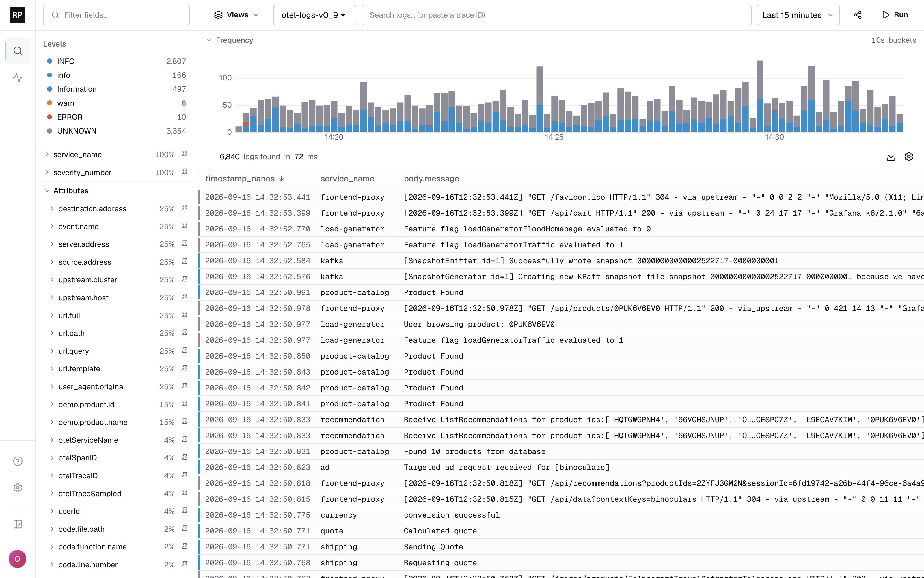The height and width of the screenshot is (578, 924).
Task: Open the loadGeneratorFloodHomepage flag row
Action: click(561, 229)
